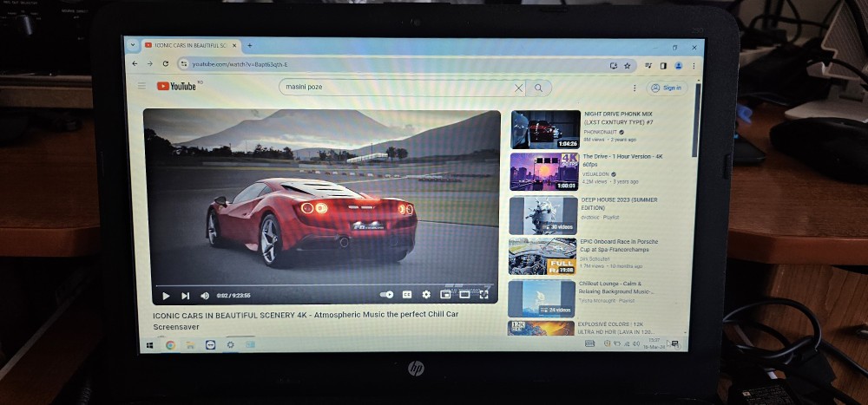Bookmark this page with star icon
Image resolution: width=868 pixels, height=405 pixels.
coord(628,65)
